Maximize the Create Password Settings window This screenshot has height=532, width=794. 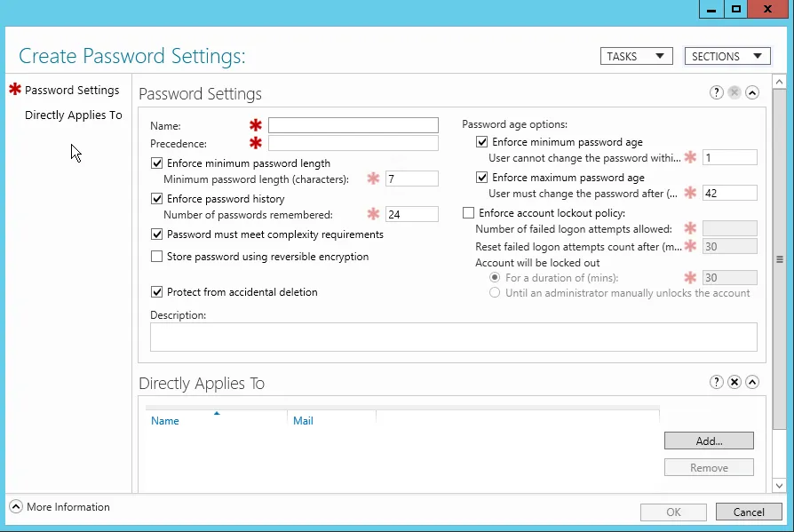coord(735,9)
